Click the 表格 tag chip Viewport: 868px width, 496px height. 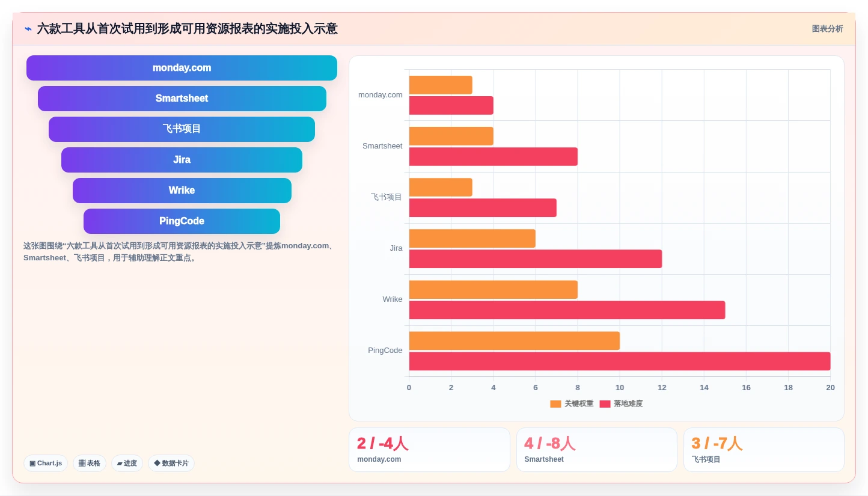[90, 463]
